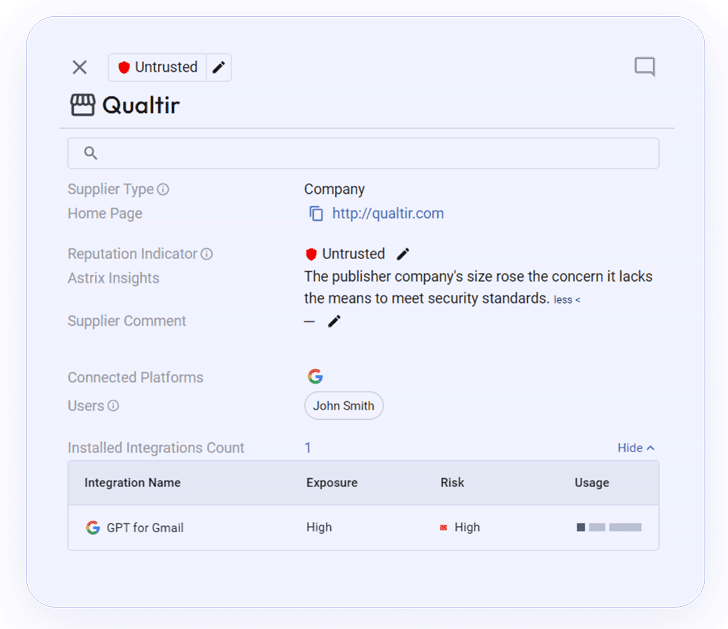
Task: Hide the installed integrations table
Action: pyautogui.click(x=635, y=448)
